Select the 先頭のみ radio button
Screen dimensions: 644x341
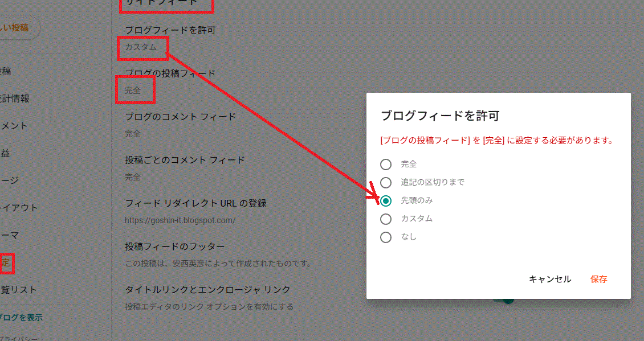point(386,200)
